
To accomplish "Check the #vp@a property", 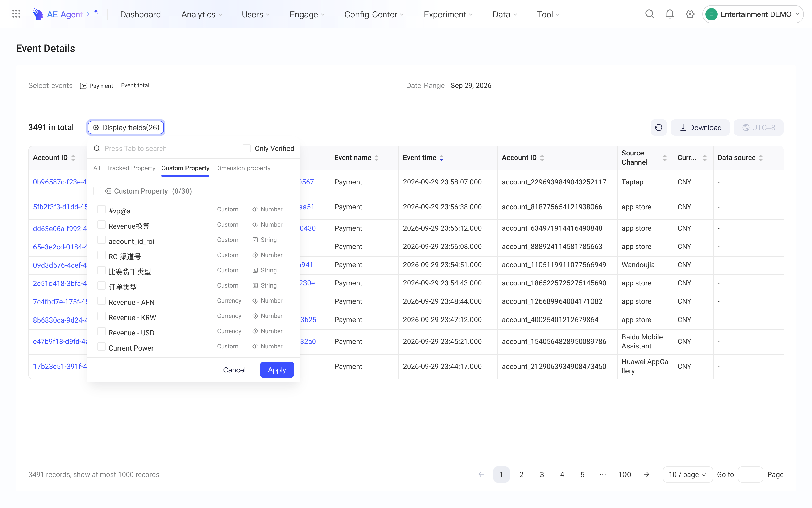I will 101,210.
